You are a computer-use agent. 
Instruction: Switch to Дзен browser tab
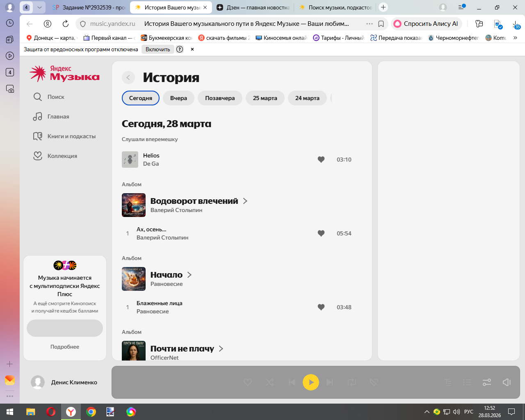coord(253,7)
